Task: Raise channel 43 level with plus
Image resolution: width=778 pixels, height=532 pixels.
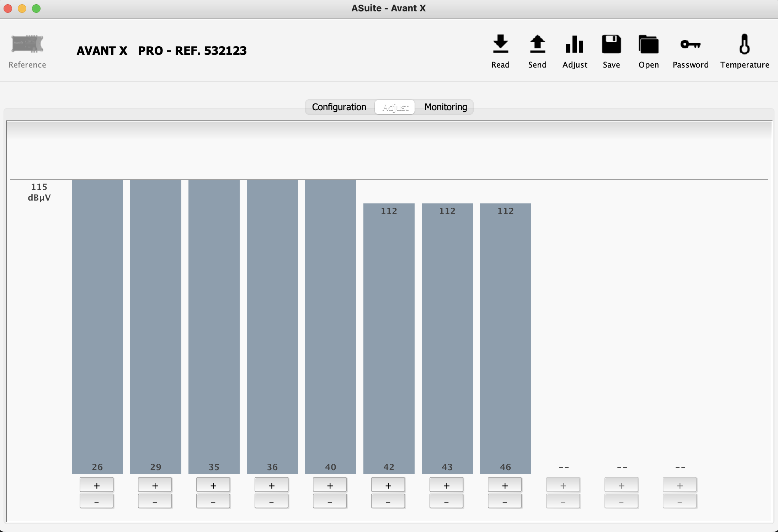Action: [447, 485]
